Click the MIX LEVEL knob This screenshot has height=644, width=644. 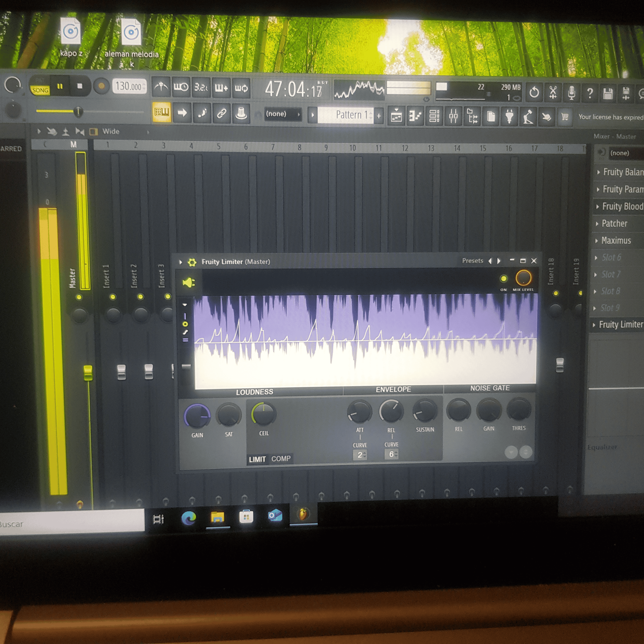click(523, 278)
